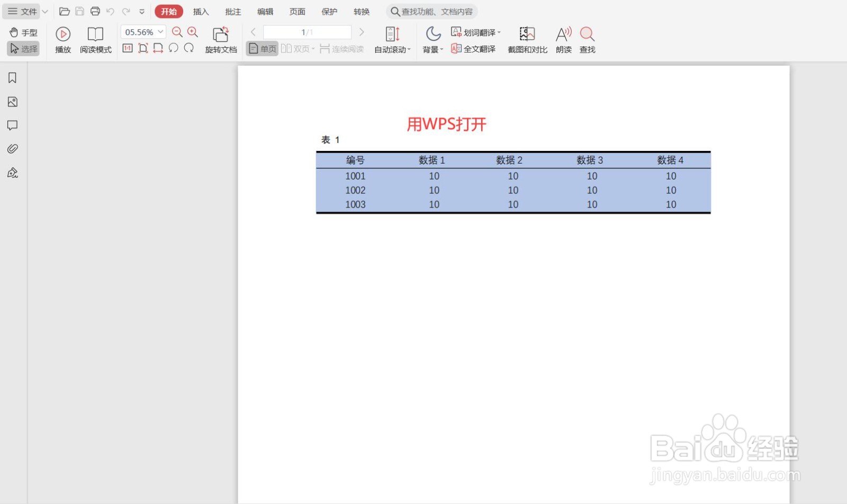The height and width of the screenshot is (504, 847).
Task: Go to the previous page arrow
Action: (253, 32)
